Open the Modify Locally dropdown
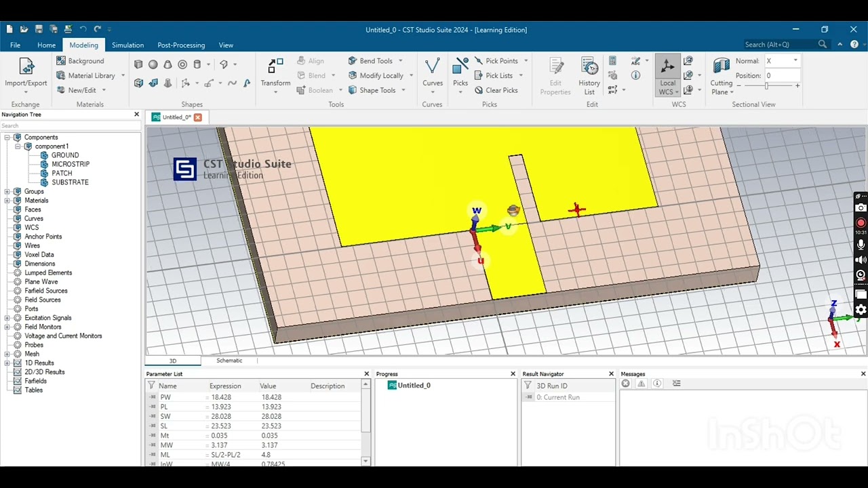 (x=411, y=75)
